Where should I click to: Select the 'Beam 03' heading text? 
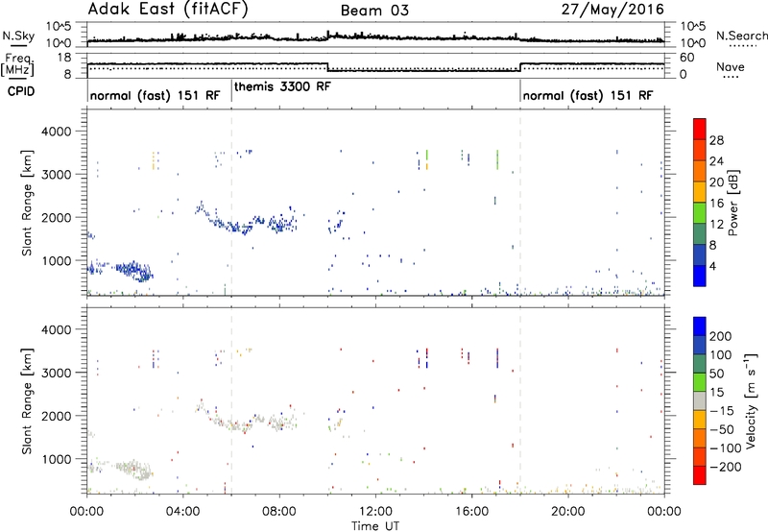coord(374,11)
